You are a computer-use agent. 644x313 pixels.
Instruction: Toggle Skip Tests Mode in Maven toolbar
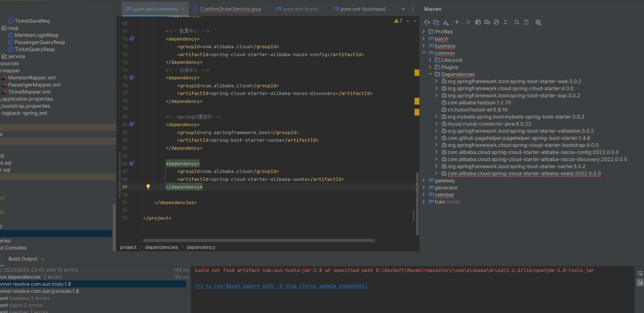496,22
